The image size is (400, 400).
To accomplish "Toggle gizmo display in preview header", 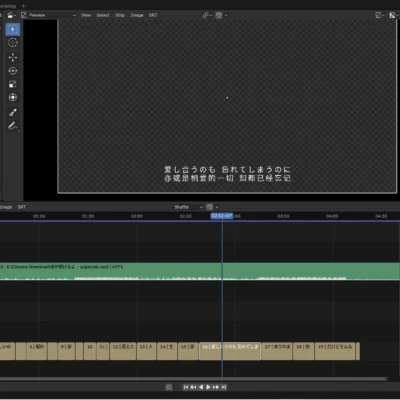I will click(x=379, y=15).
